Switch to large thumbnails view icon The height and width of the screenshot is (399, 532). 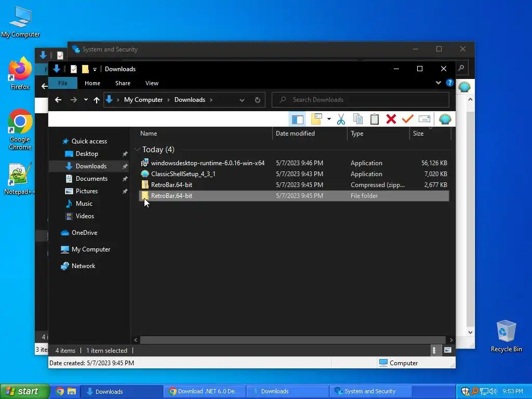(447, 350)
